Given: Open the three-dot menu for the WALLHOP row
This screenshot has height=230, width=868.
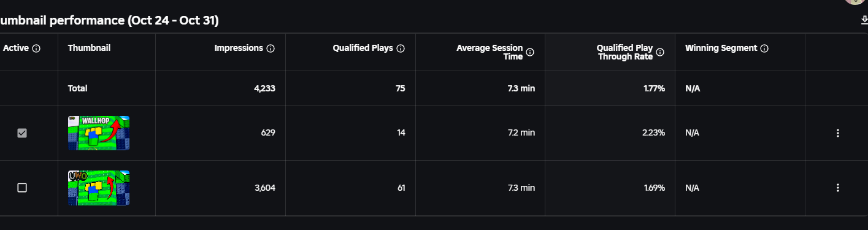Looking at the screenshot, I should pyautogui.click(x=837, y=133).
